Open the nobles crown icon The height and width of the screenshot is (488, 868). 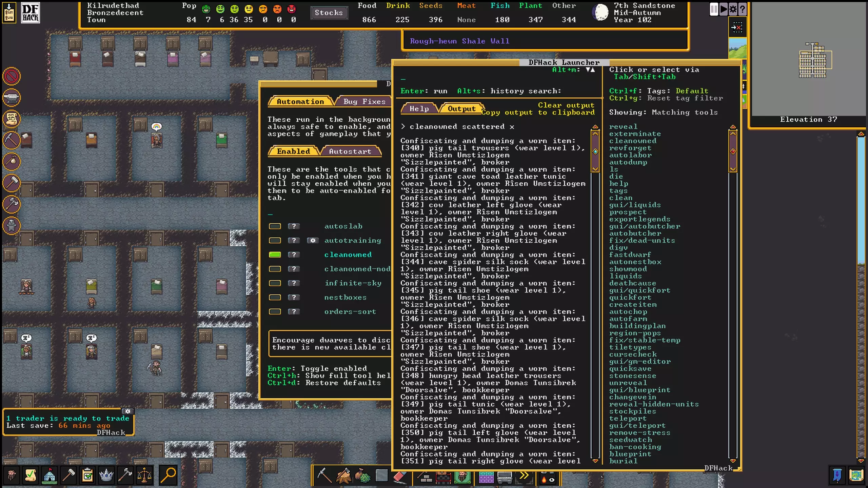[x=106, y=475]
